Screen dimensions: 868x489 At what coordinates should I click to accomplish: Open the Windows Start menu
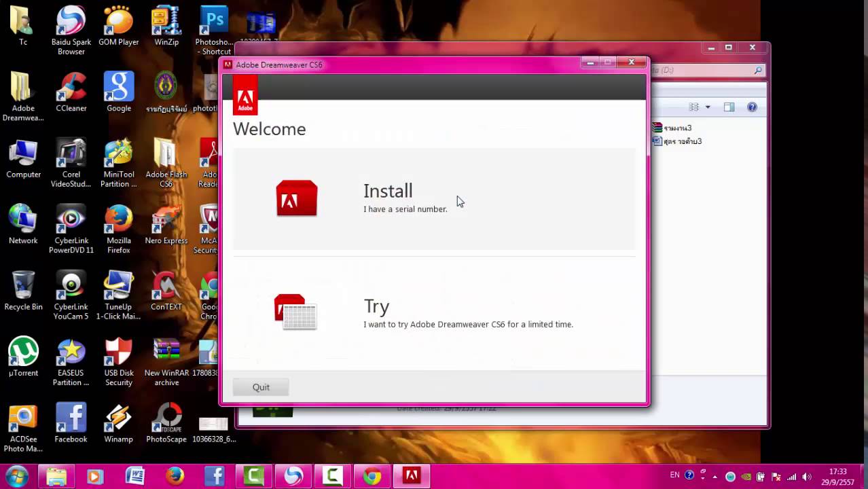17,476
